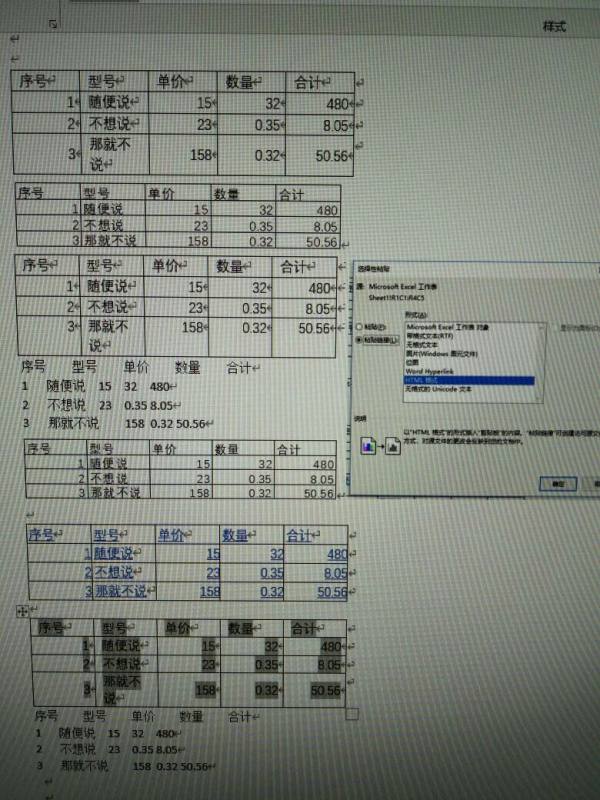Select the 粘贴(P) radio button

click(359, 327)
